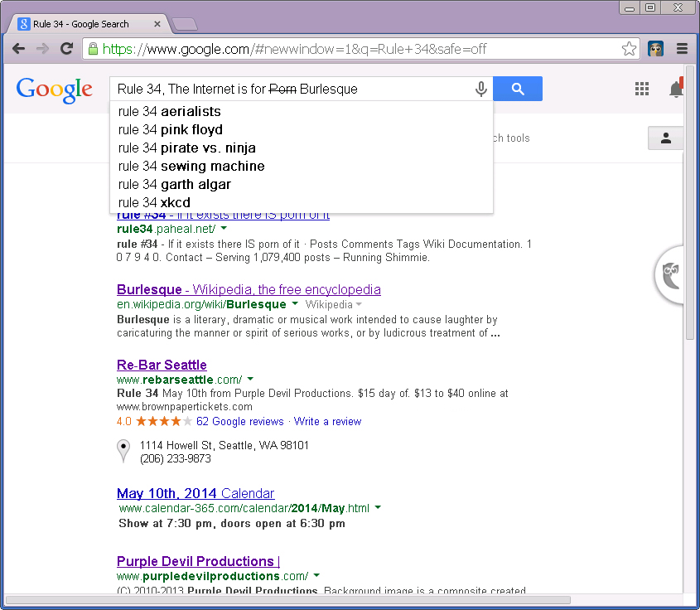Click Write a review link
The image size is (700, 610).
(x=327, y=421)
